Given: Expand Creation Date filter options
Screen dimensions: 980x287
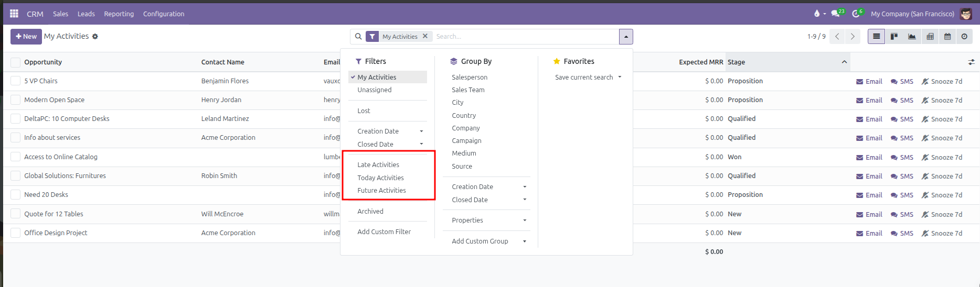Looking at the screenshot, I should coord(388,131).
